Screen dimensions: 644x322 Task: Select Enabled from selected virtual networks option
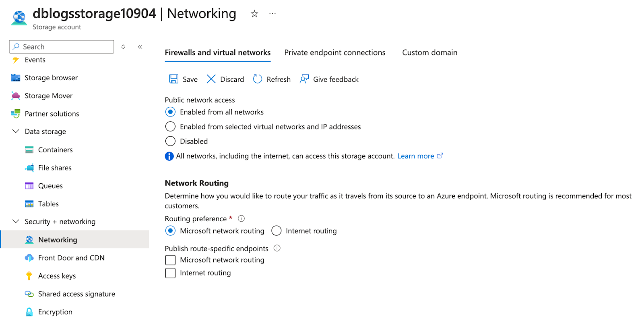pyautogui.click(x=171, y=127)
